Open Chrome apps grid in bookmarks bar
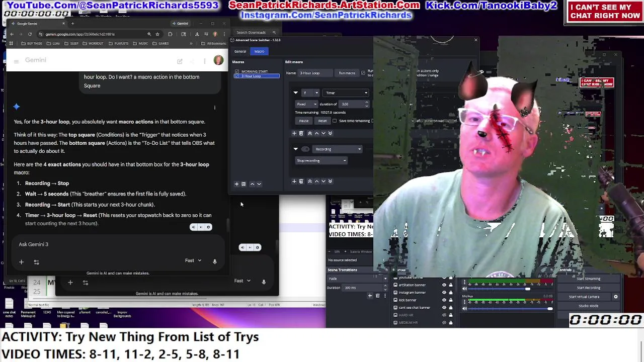The image size is (644, 362). pyautogui.click(x=11, y=44)
